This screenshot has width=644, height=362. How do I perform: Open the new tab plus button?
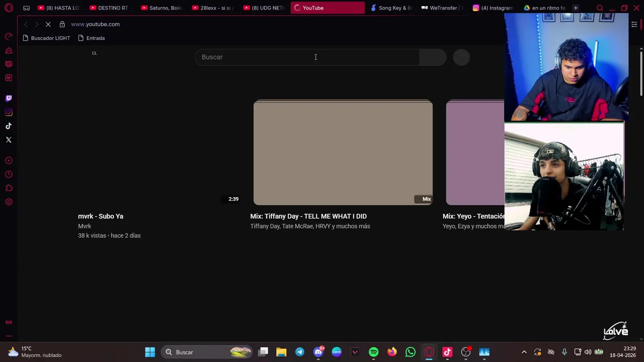(x=576, y=8)
